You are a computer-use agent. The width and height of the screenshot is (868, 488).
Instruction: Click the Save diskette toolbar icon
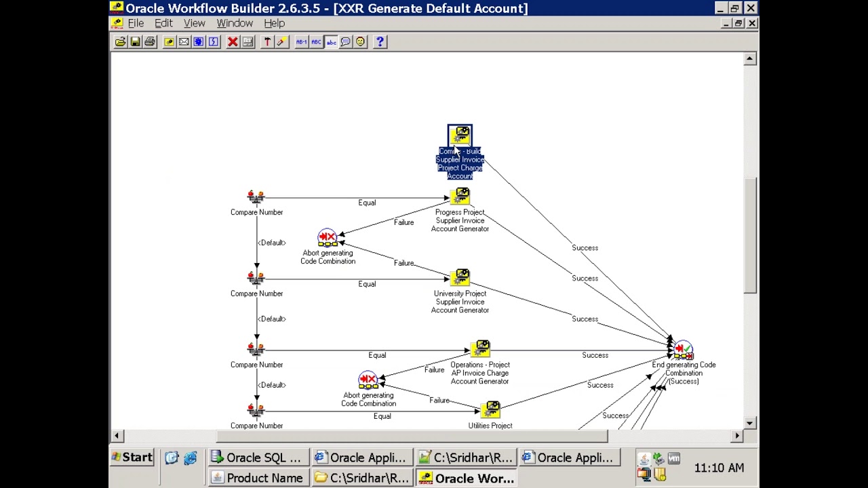tap(135, 42)
